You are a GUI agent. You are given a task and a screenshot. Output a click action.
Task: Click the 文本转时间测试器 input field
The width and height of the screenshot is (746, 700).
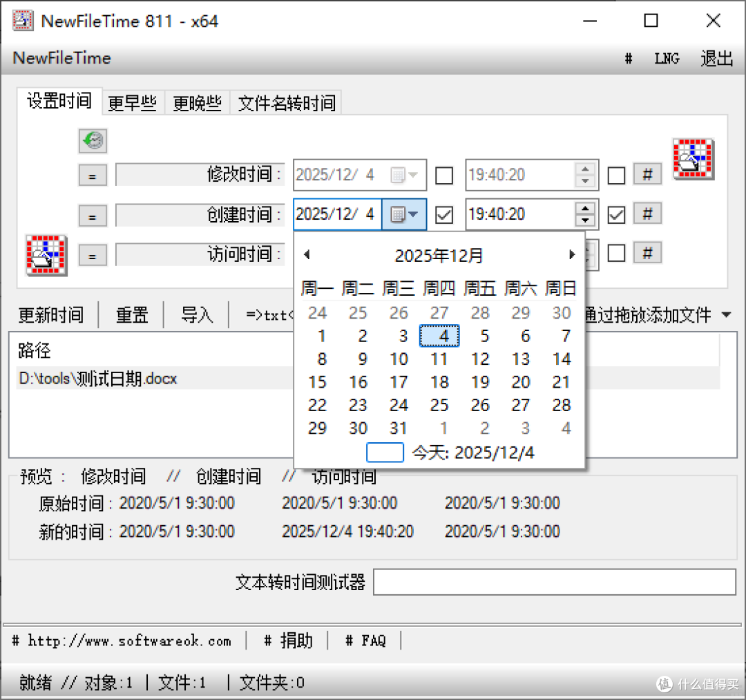pyautogui.click(x=554, y=582)
